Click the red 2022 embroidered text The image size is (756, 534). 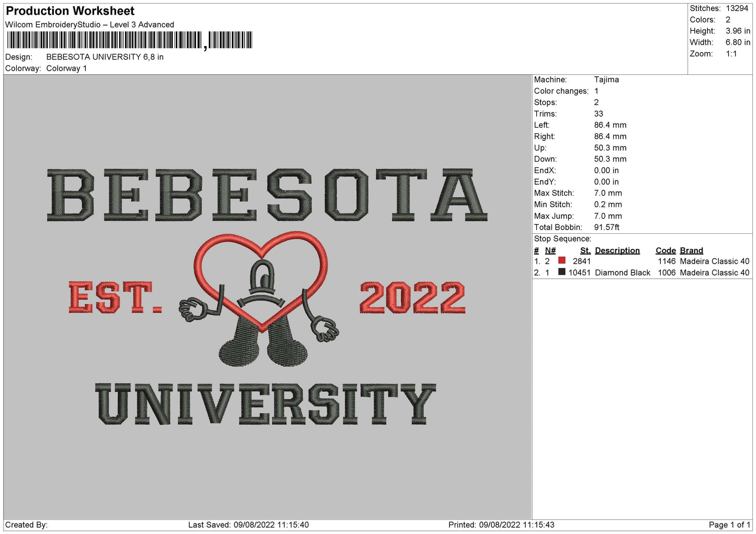[x=412, y=298]
